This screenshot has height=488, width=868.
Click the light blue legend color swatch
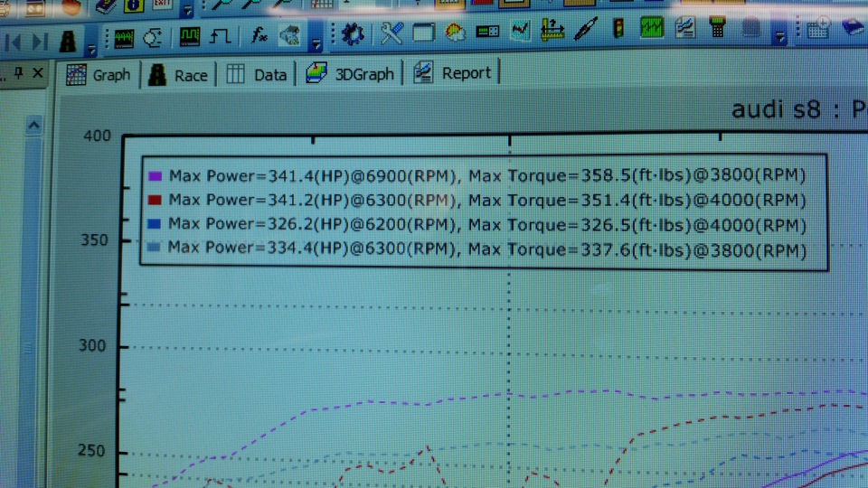point(154,248)
